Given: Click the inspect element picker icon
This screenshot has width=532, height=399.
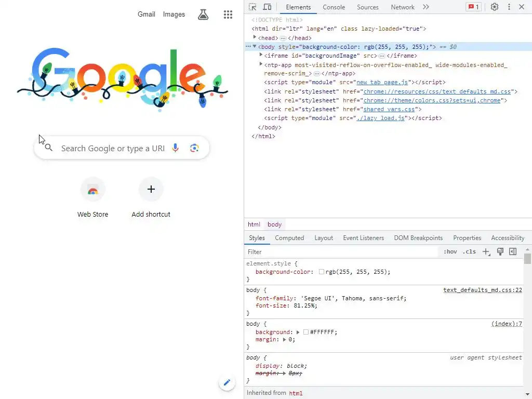Looking at the screenshot, I should point(252,7).
